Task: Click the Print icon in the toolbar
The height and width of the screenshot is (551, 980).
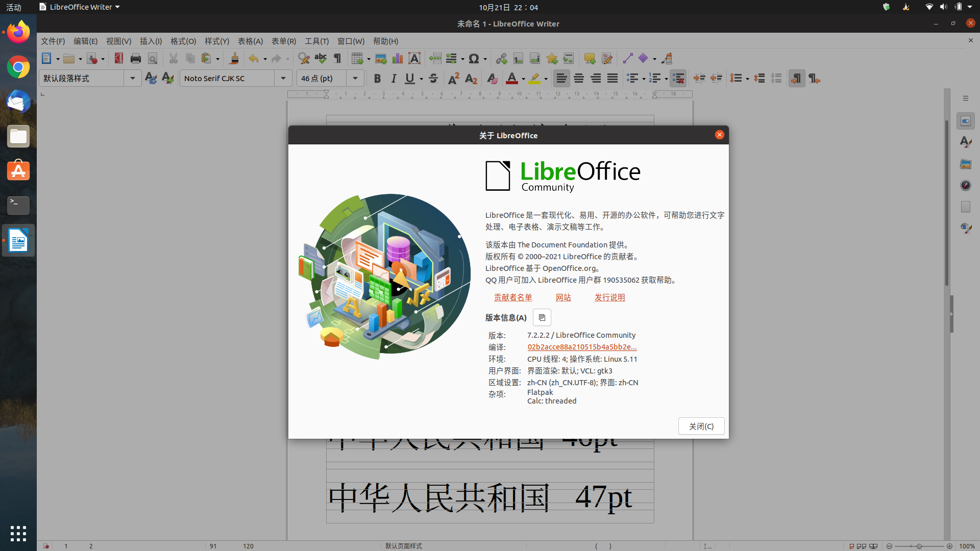Action: click(135, 59)
